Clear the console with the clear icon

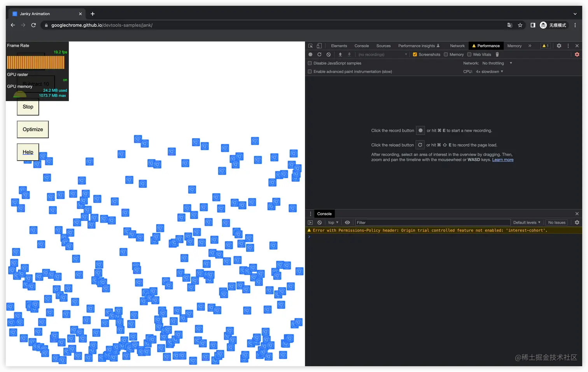point(320,223)
